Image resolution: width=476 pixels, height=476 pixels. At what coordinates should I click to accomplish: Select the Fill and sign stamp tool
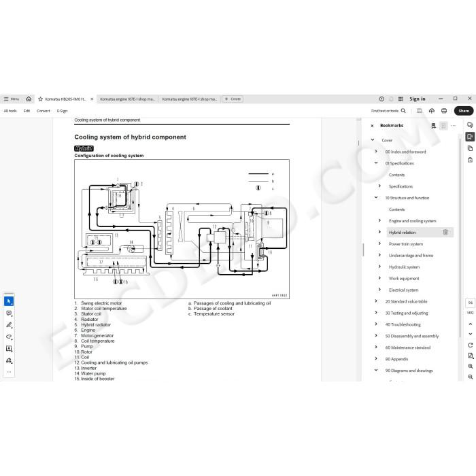tap(9, 360)
